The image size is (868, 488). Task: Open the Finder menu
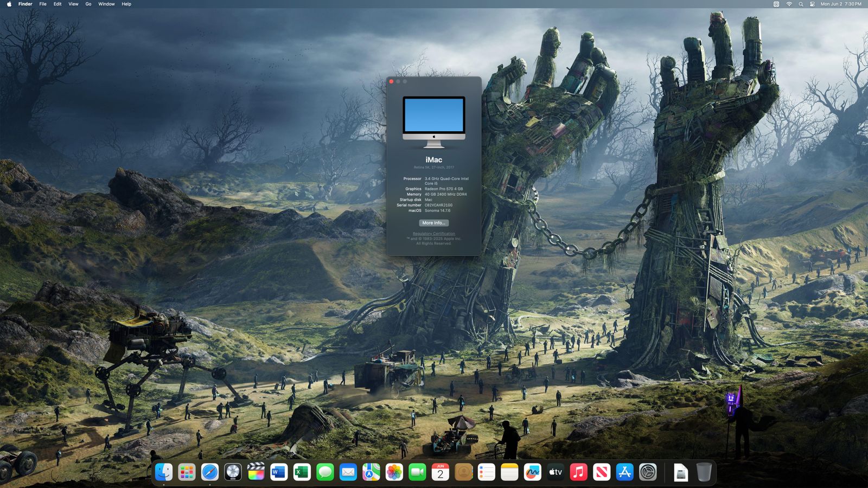(25, 4)
